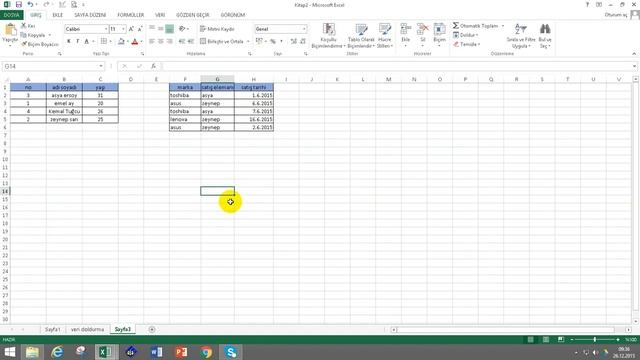Image resolution: width=640 pixels, height=360 pixels.
Task: Switch to FORMÜLLER tab
Action: pyautogui.click(x=131, y=15)
